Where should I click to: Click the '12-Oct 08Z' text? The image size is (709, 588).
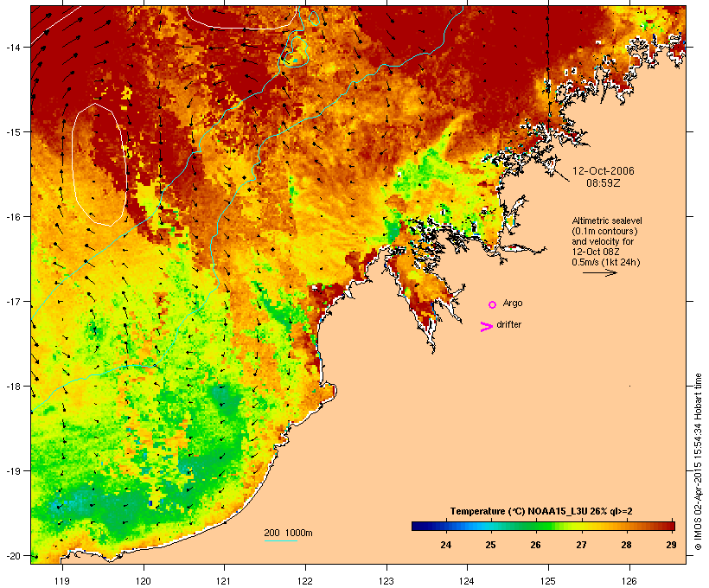(x=596, y=252)
